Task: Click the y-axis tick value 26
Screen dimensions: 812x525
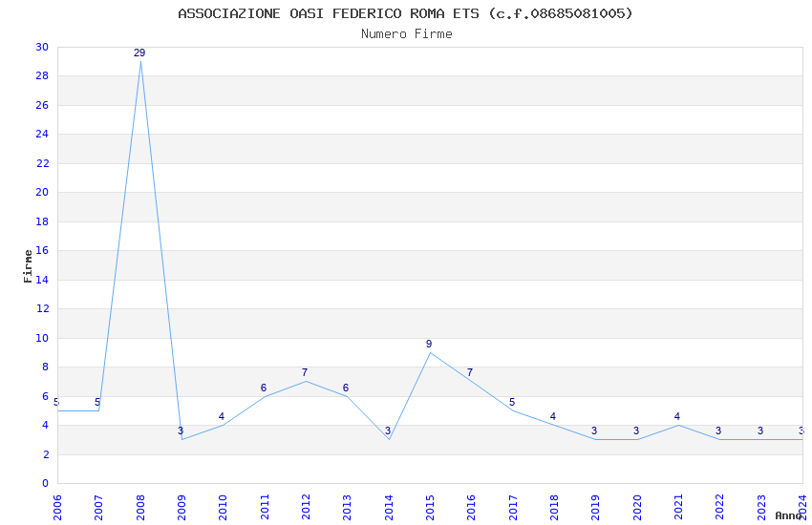Action: pyautogui.click(x=42, y=106)
